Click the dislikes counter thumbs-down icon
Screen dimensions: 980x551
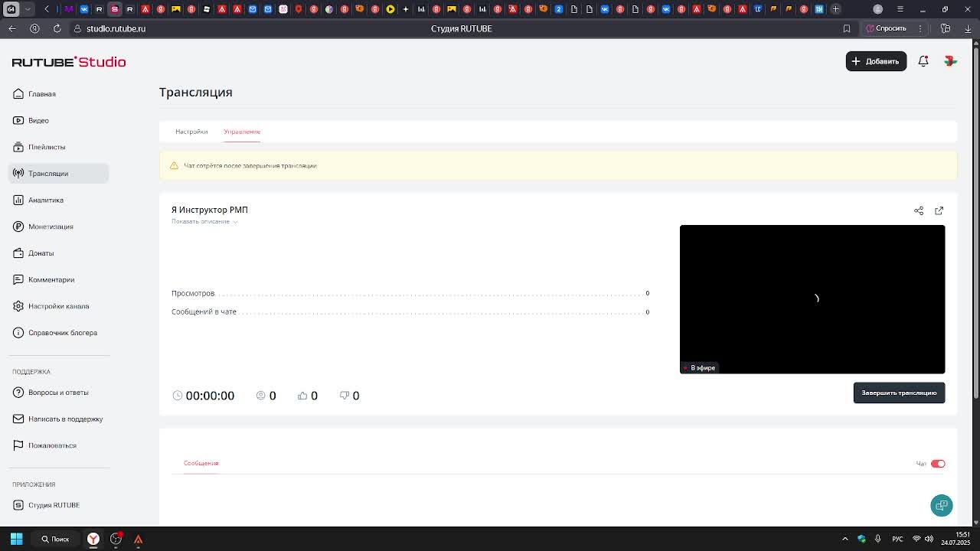[x=345, y=396]
